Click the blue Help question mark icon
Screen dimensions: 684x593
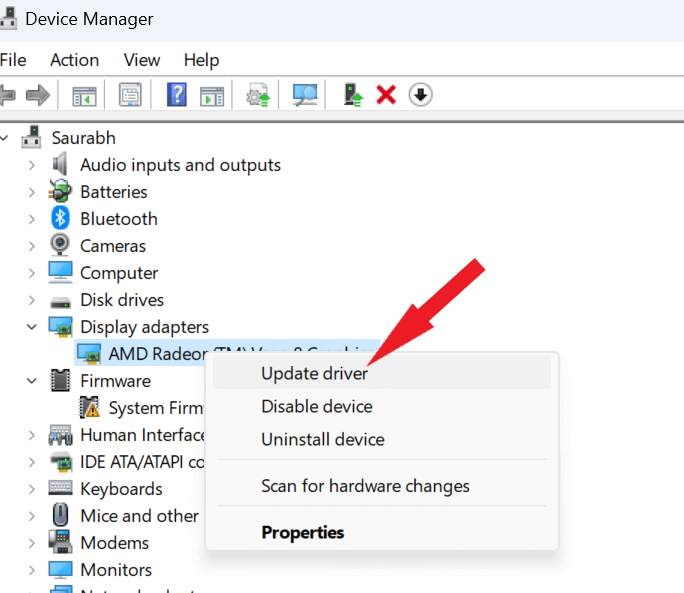[177, 94]
